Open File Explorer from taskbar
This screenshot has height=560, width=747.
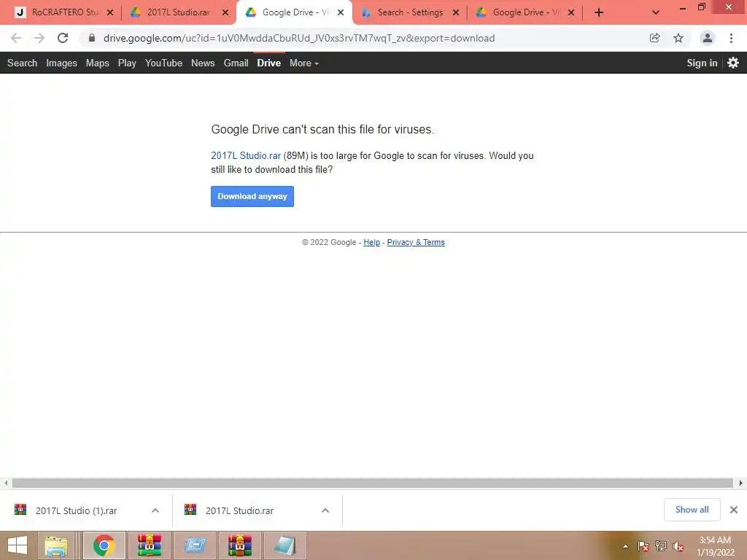(x=56, y=545)
